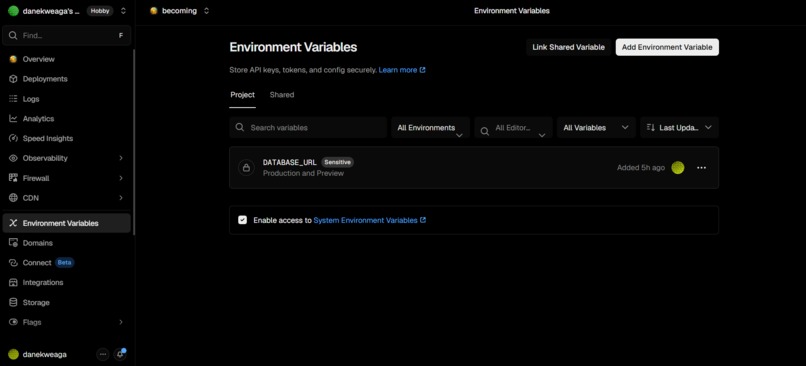Image resolution: width=806 pixels, height=366 pixels.
Task: Go to Speed Insights in the sidebar
Action: point(66,138)
